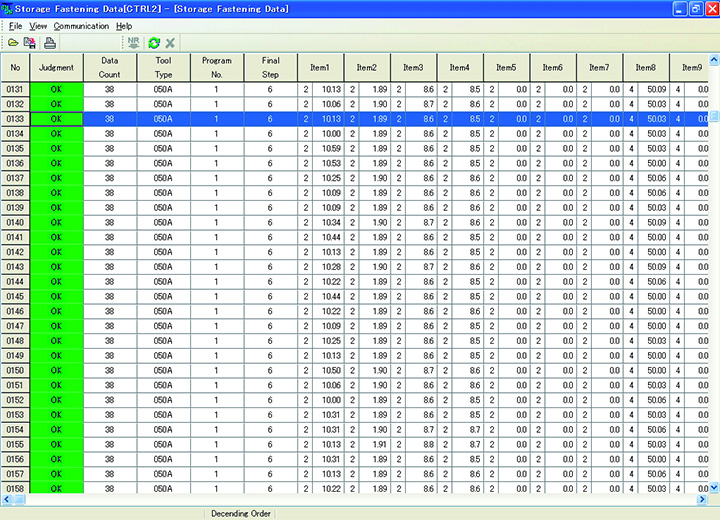This screenshot has height=520, width=720.
Task: Open the View menu
Action: [x=38, y=26]
